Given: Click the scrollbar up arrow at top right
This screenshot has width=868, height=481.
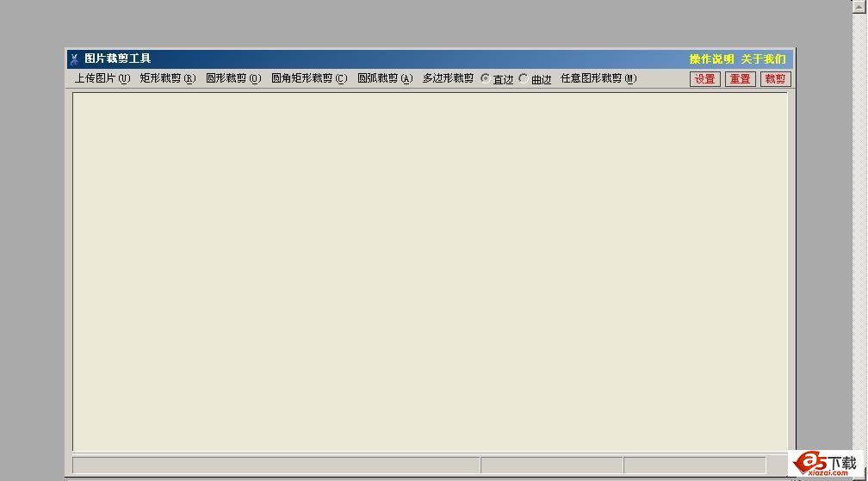Looking at the screenshot, I should pyautogui.click(x=859, y=5).
